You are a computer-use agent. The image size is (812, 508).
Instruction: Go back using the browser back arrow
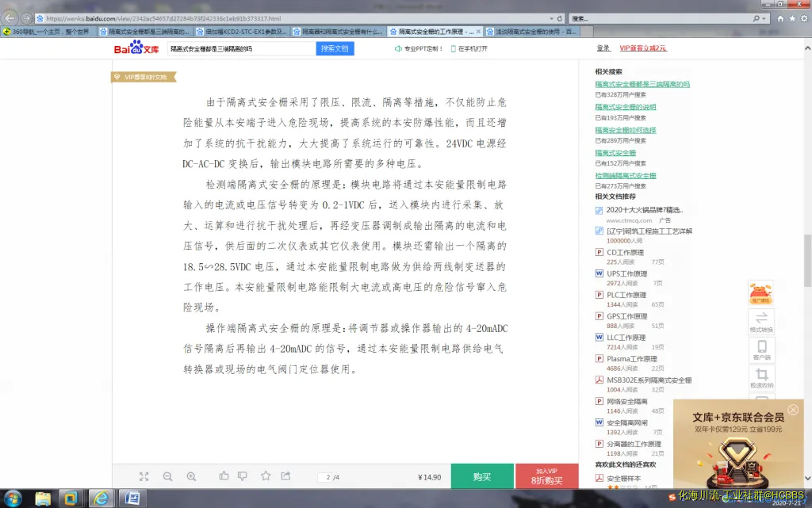10,18
